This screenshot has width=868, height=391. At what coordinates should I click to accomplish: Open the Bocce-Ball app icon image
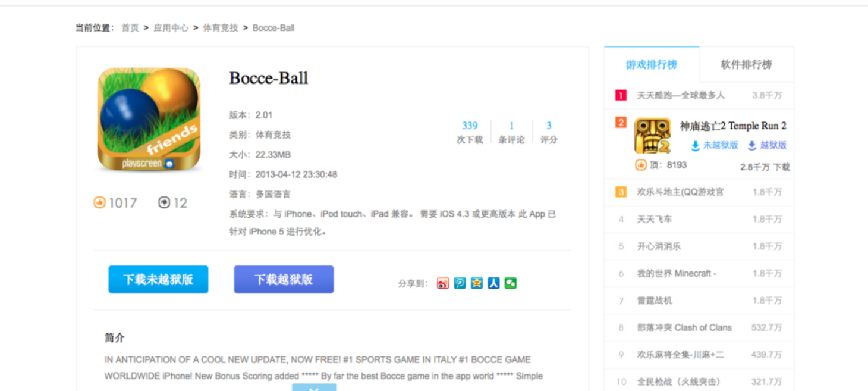pos(149,120)
